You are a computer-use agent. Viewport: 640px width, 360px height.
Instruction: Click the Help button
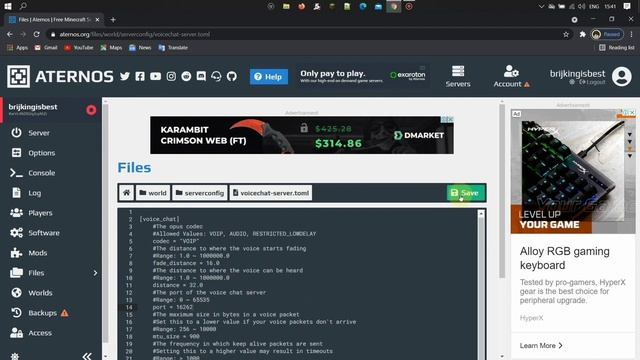click(269, 77)
